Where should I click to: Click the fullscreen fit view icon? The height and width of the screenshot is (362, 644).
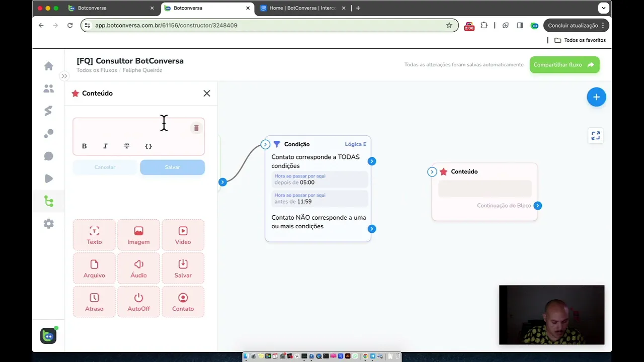click(x=596, y=136)
